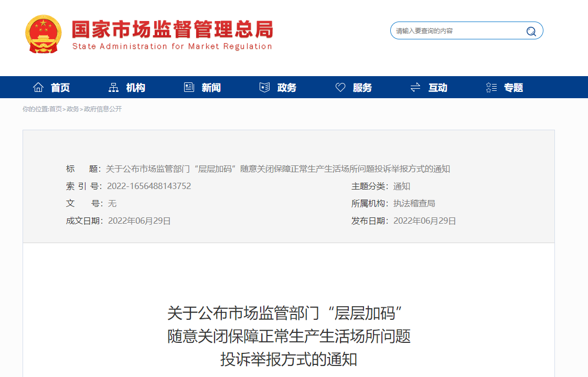The width and height of the screenshot is (588, 377).
Task: Click the heart icon beside 服务
Action: click(340, 87)
